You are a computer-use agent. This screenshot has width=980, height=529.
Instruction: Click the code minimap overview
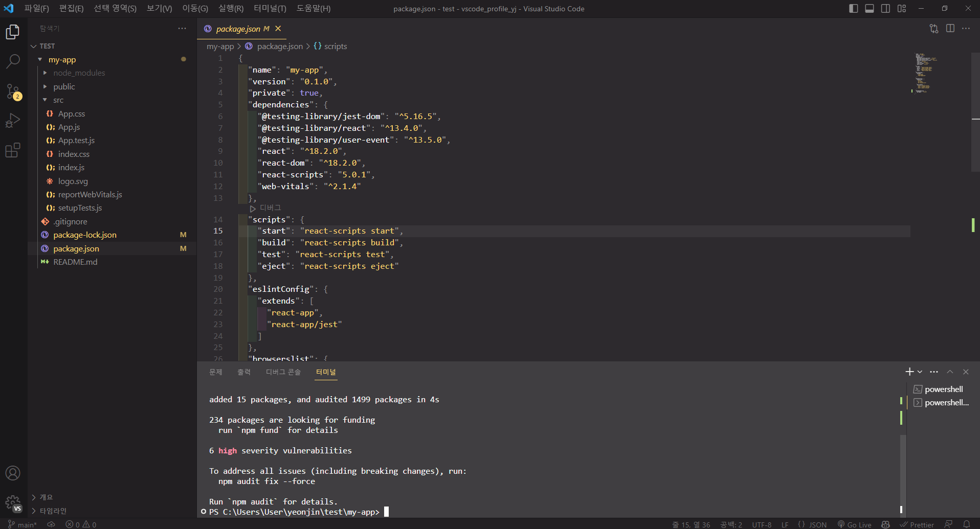[x=926, y=73]
